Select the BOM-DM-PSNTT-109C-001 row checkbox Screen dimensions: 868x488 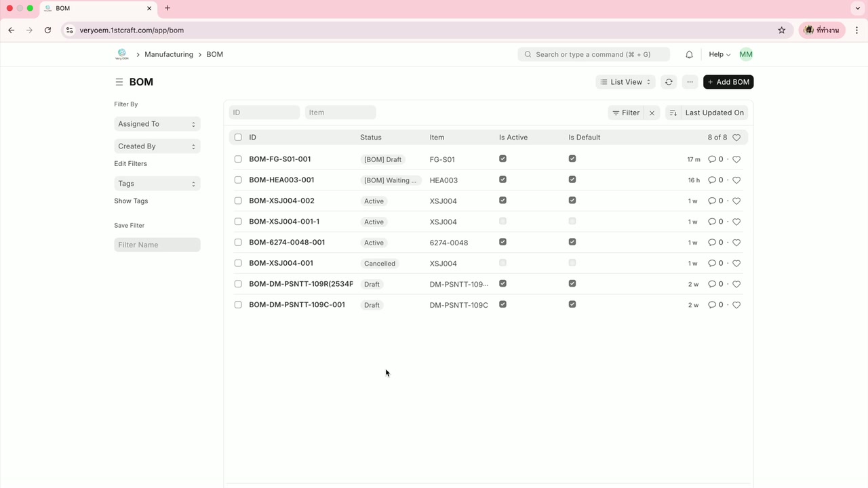238,305
